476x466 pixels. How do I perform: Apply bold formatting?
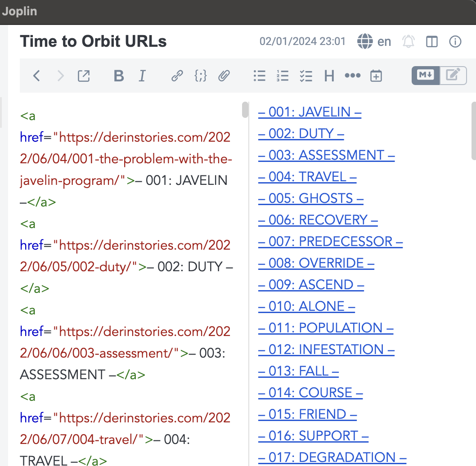click(119, 76)
